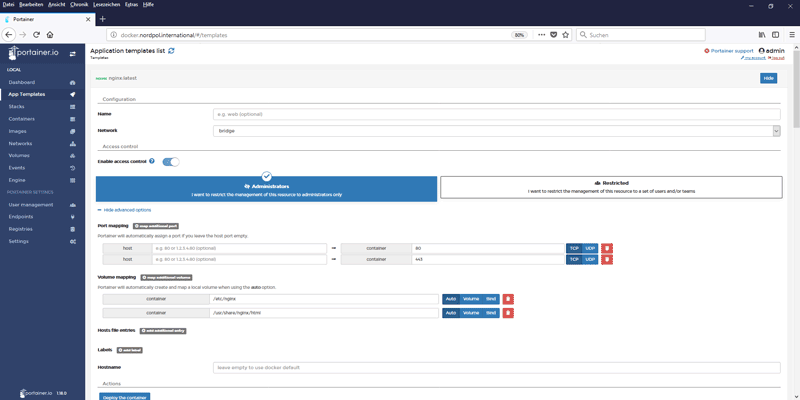Image resolution: width=800 pixels, height=400 pixels.
Task: Click the blue Hide button
Action: tap(768, 79)
